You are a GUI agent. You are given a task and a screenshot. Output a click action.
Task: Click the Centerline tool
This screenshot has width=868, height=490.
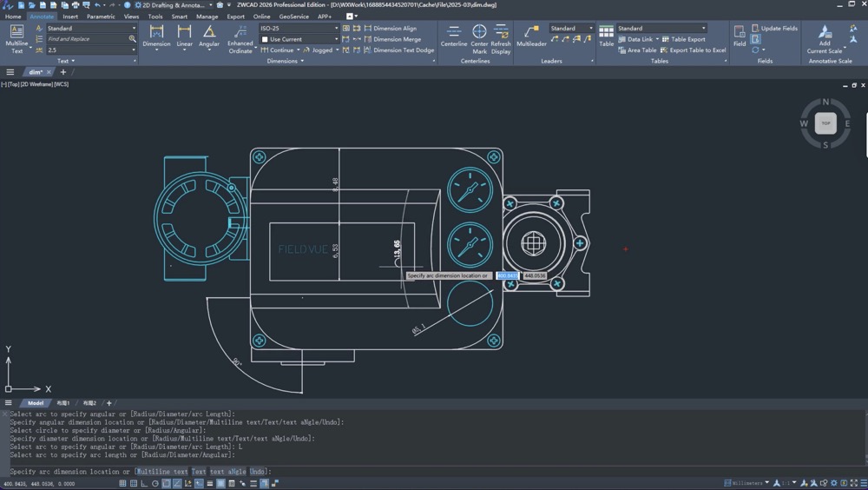click(453, 36)
